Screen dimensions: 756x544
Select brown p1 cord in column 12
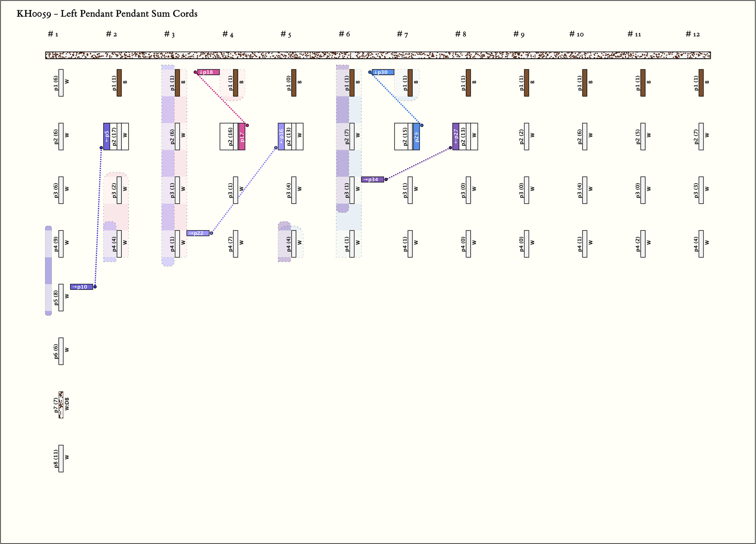[701, 83]
